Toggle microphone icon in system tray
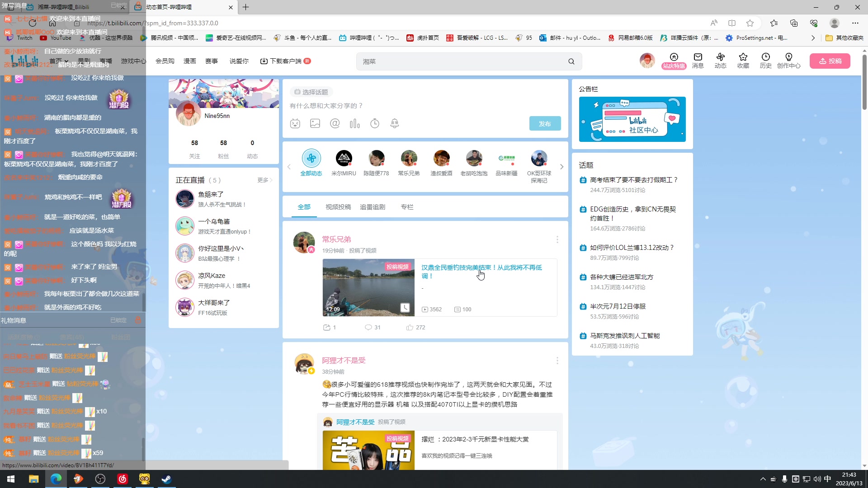Image resolution: width=868 pixels, height=488 pixels. [784, 479]
